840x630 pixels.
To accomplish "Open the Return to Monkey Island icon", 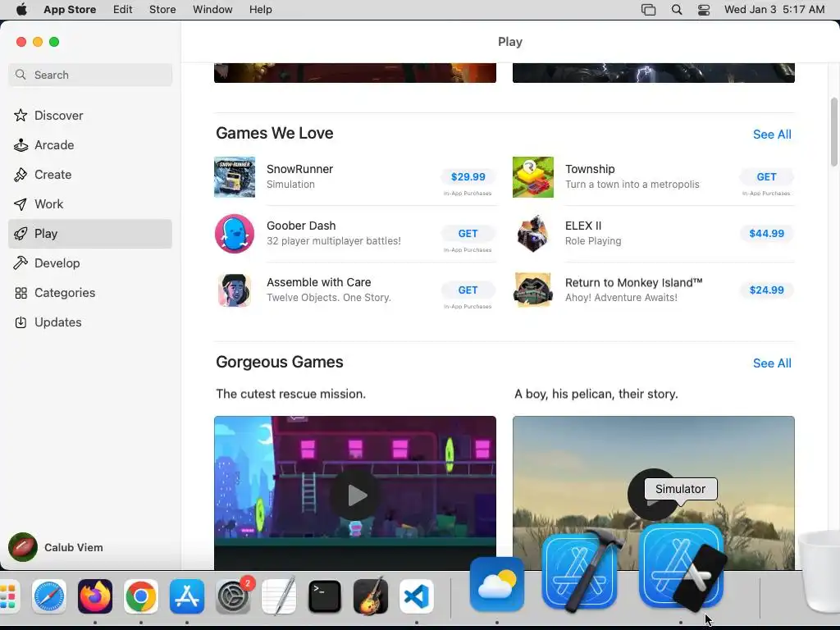I will (x=533, y=290).
